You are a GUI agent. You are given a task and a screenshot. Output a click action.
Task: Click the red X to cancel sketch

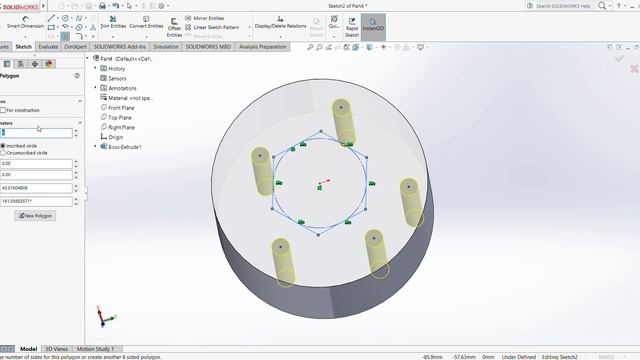click(634, 69)
